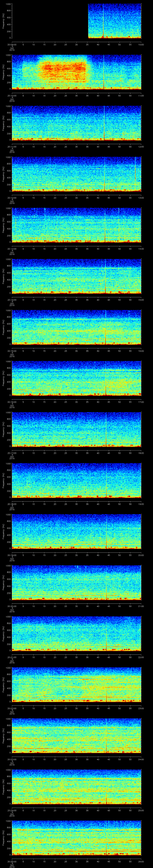Open the spectrogram panel starting at 20:09:00

pos(77,21)
